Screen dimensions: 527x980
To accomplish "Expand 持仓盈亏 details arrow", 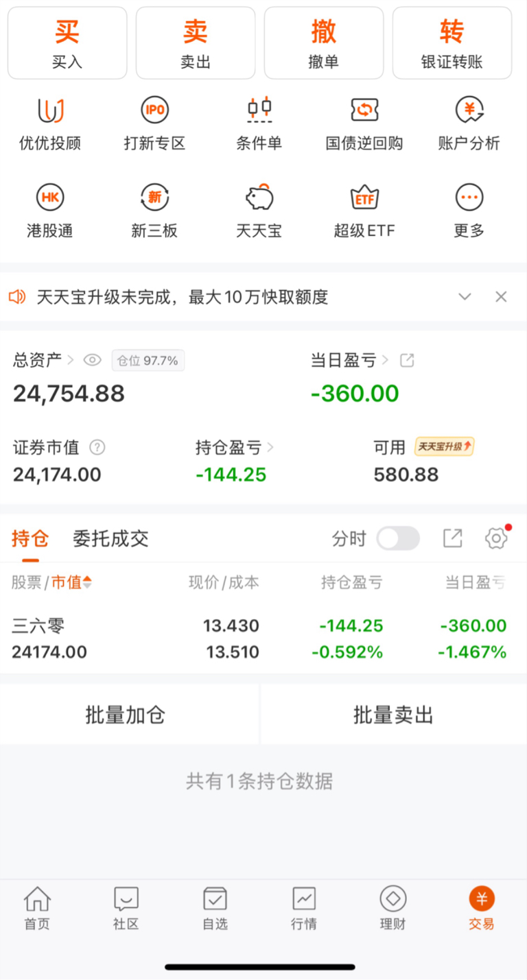I will [270, 448].
